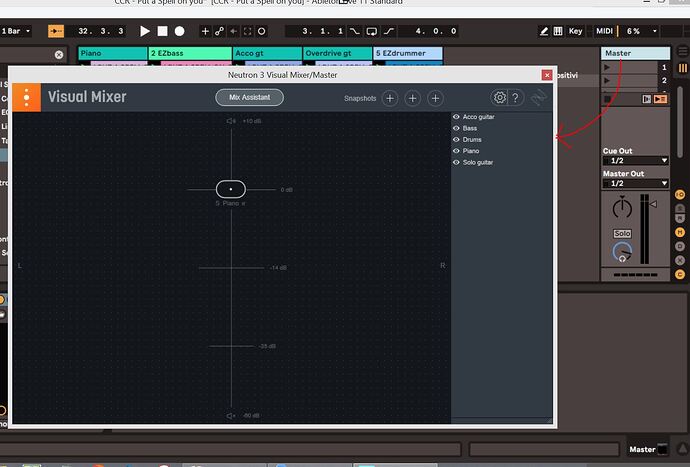Hide Solo guitar track eye icon

point(456,162)
